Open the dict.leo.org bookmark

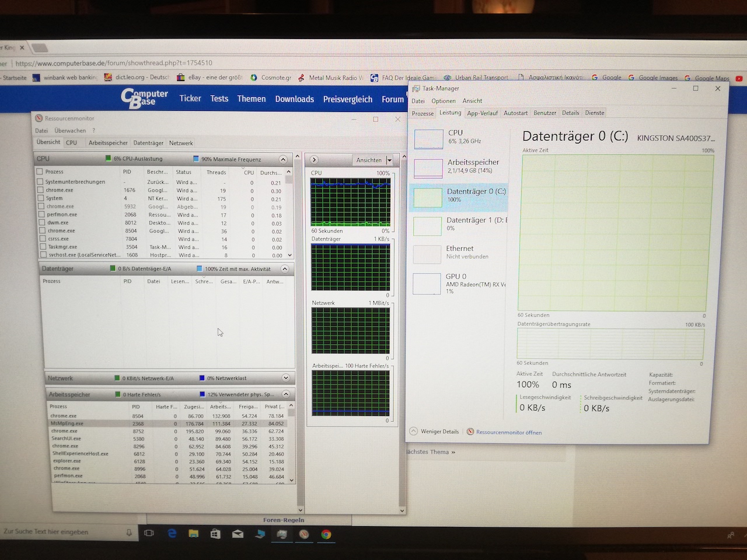(137, 77)
